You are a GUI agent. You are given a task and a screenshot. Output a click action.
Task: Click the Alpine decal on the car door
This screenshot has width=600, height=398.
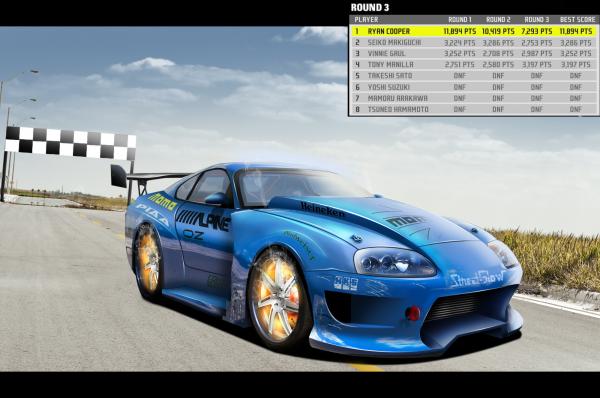click(x=203, y=220)
